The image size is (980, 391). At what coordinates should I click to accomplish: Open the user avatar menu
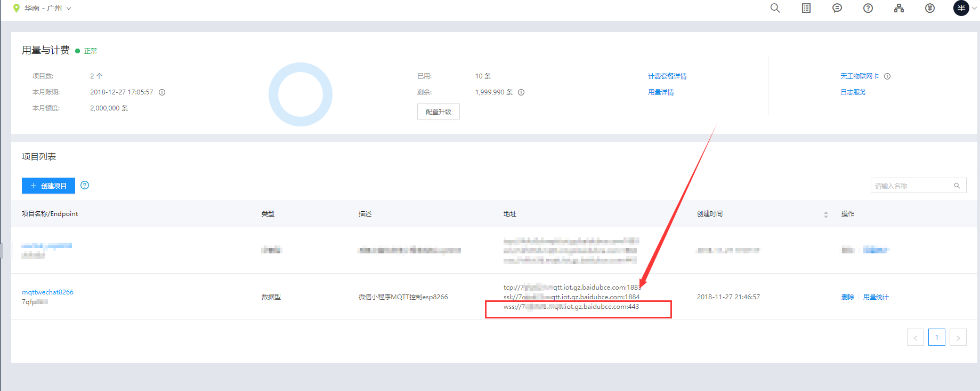961,8
